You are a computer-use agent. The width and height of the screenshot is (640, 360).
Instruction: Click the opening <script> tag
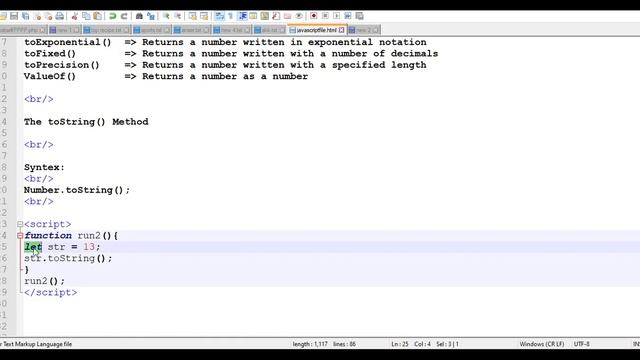(x=47, y=224)
